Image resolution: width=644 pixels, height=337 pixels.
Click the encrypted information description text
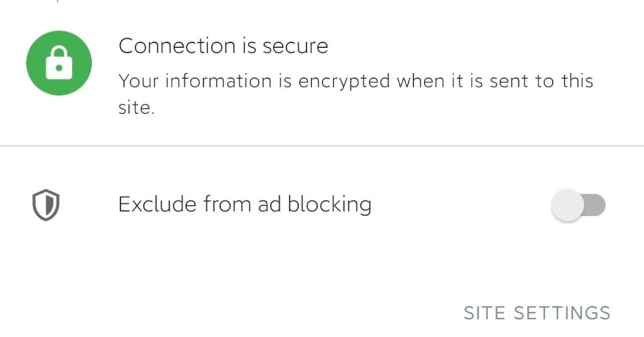(x=356, y=94)
